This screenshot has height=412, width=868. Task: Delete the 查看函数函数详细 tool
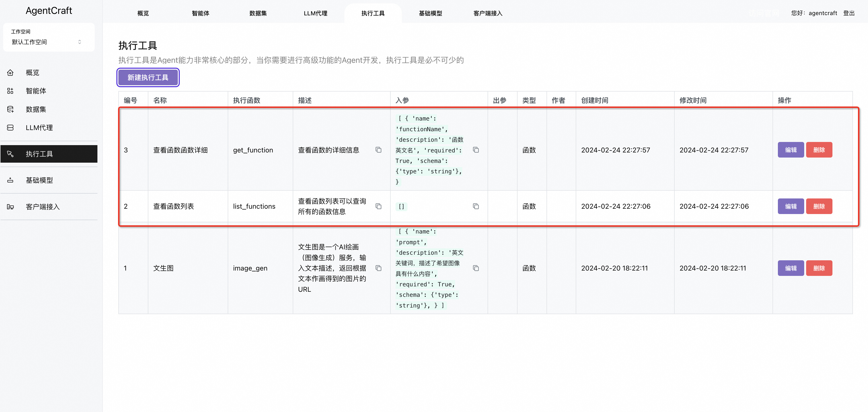point(819,150)
